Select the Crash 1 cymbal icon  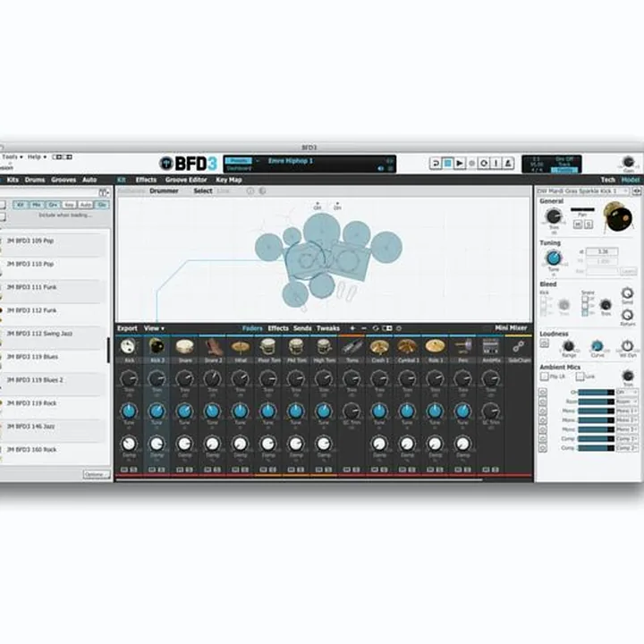tap(379, 347)
